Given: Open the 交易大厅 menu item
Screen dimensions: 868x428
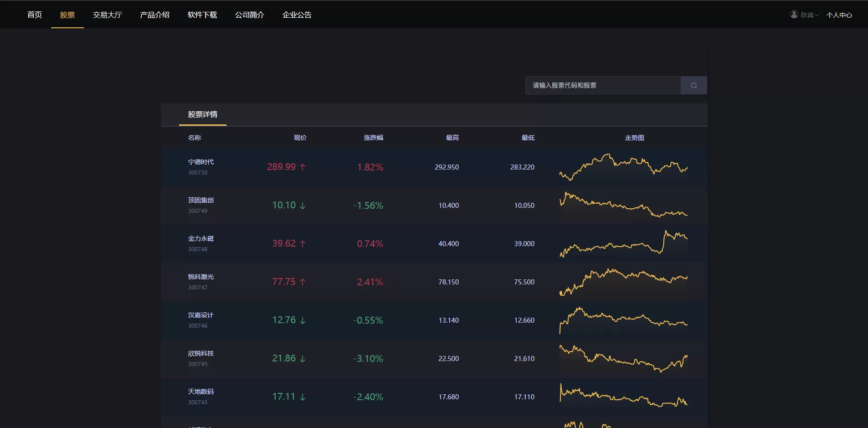Looking at the screenshot, I should [108, 15].
